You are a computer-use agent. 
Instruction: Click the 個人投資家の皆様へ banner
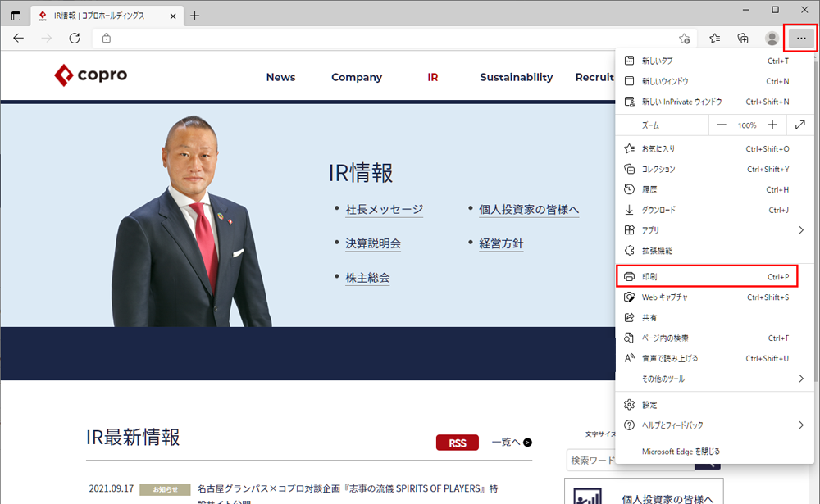644,492
